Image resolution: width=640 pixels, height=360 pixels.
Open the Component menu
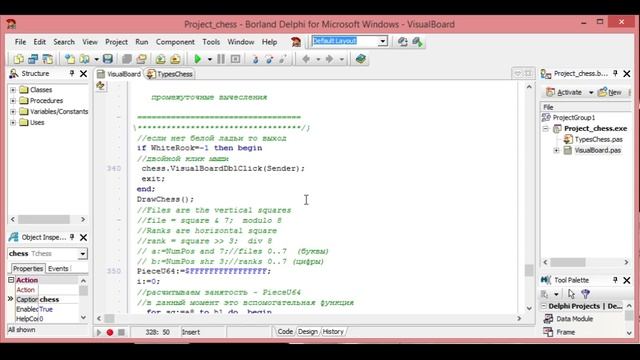point(175,42)
